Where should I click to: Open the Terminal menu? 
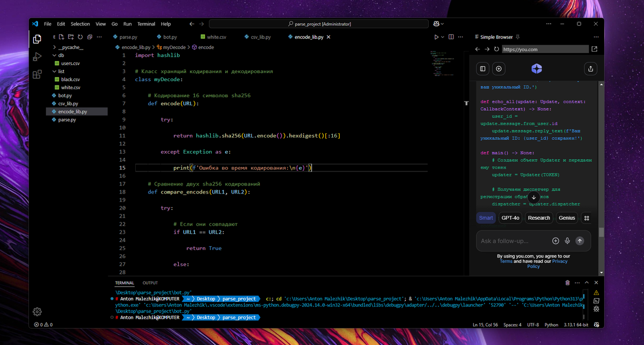[146, 24]
